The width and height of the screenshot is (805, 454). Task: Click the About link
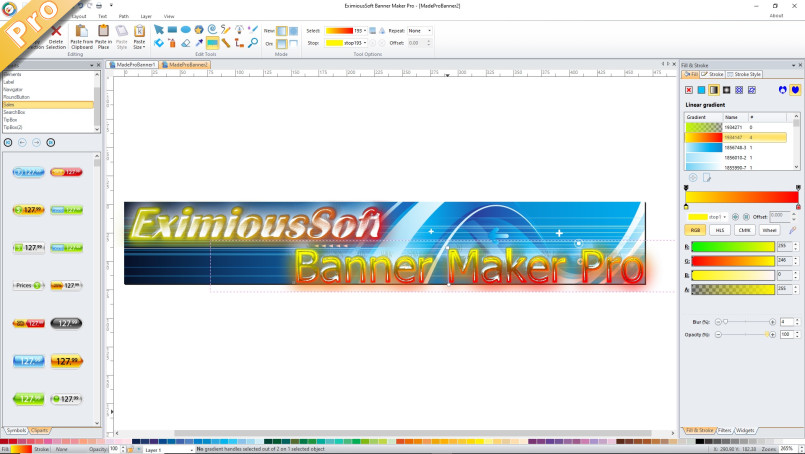coord(776,16)
